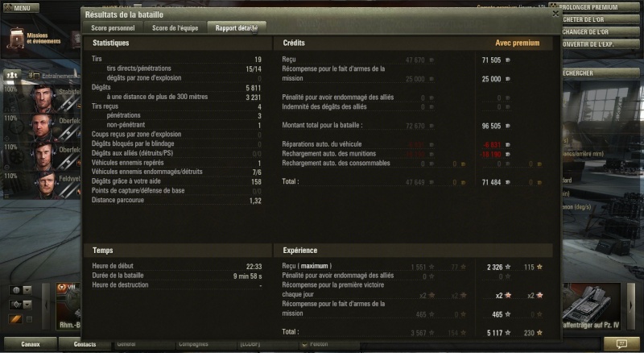Screen dimensions: 644x353
Task: Click Heure de début value 22:33
Action: (254, 267)
